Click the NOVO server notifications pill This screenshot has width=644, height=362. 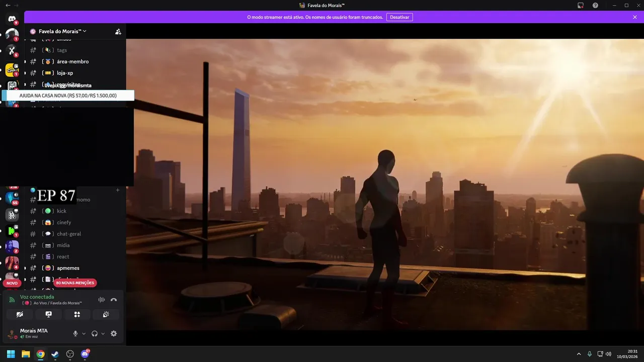pos(12,283)
